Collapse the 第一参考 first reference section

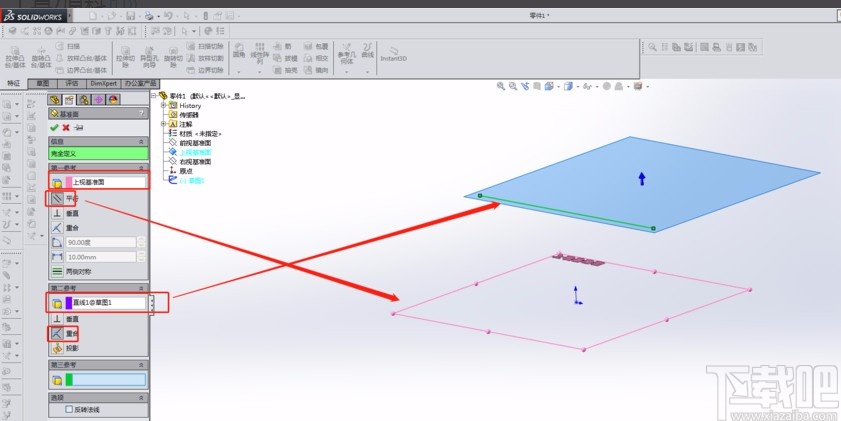141,168
